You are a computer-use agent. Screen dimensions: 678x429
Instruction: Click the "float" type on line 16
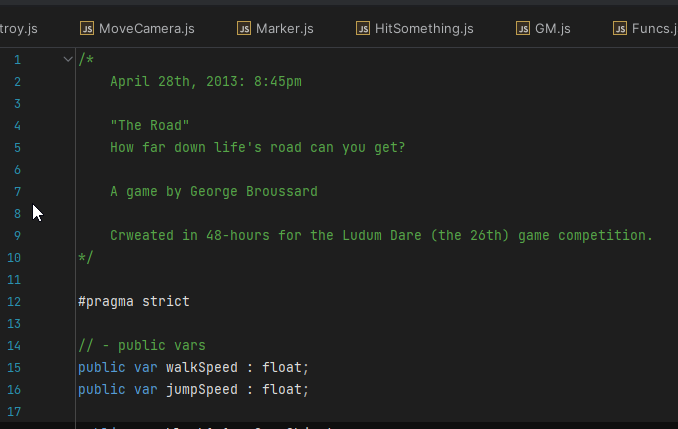click(x=282, y=390)
